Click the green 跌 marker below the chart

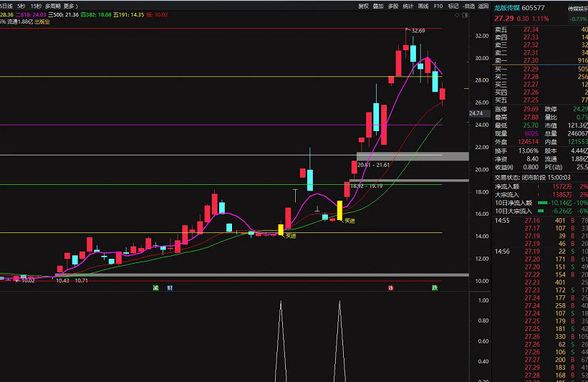point(435,288)
